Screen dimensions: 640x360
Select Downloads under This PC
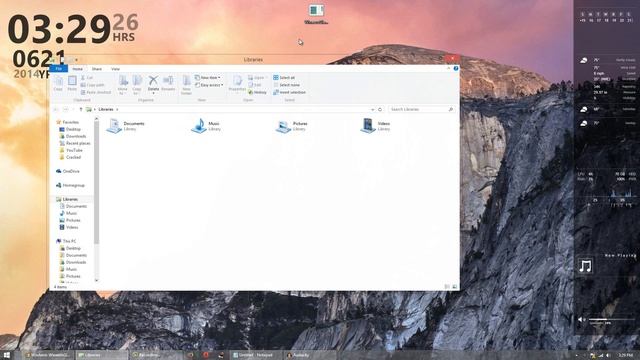(73, 262)
